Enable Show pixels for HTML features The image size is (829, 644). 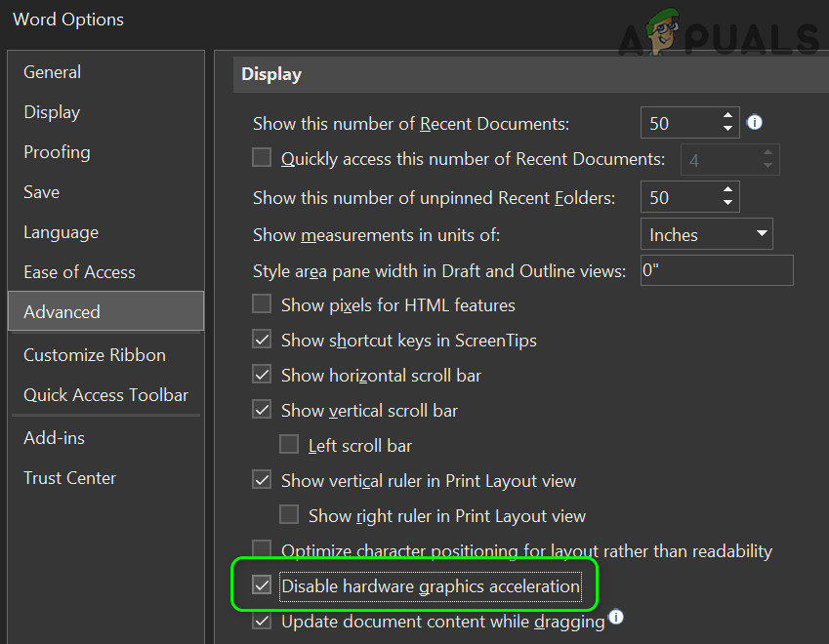[262, 304]
